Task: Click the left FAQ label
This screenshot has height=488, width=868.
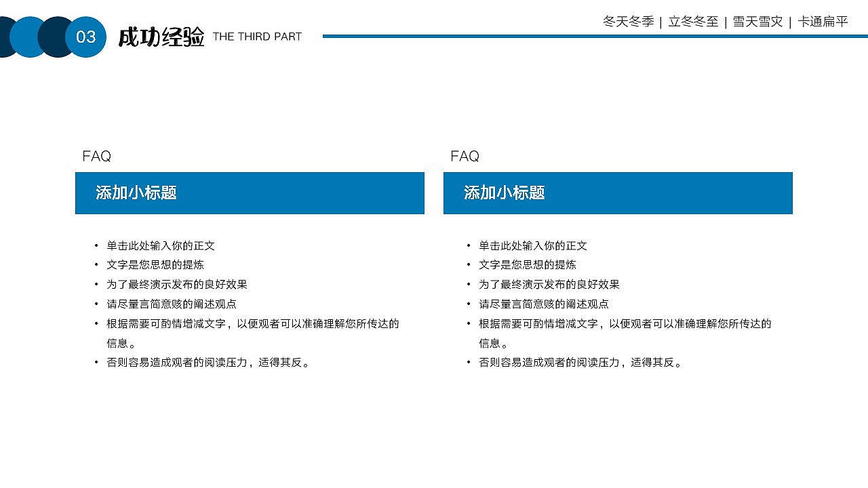Action: click(97, 157)
